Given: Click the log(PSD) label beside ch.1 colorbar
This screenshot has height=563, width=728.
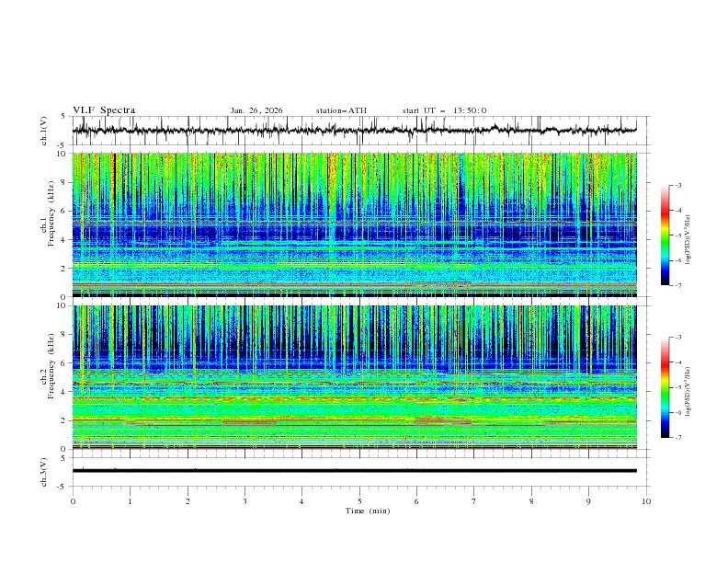Looking at the screenshot, I should (x=688, y=239).
